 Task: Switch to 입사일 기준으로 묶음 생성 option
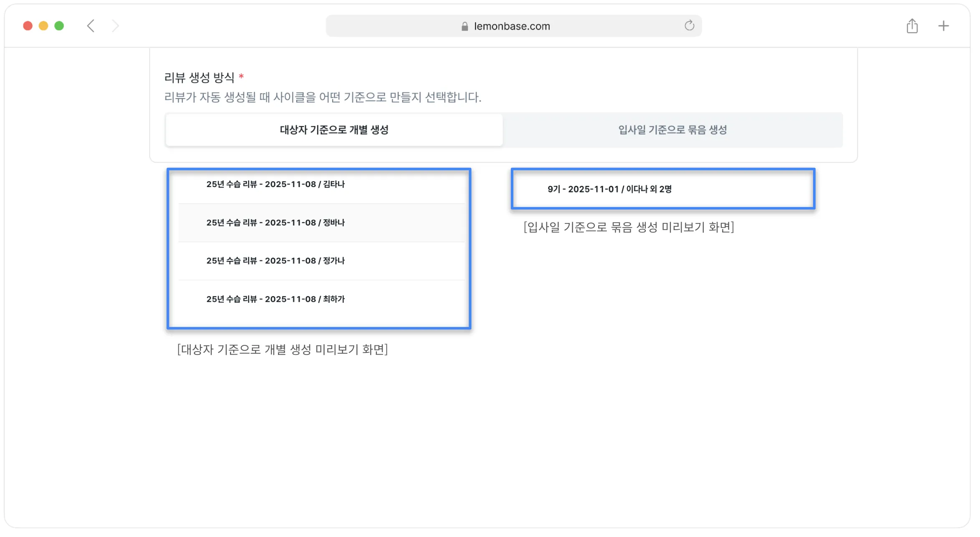coord(672,130)
